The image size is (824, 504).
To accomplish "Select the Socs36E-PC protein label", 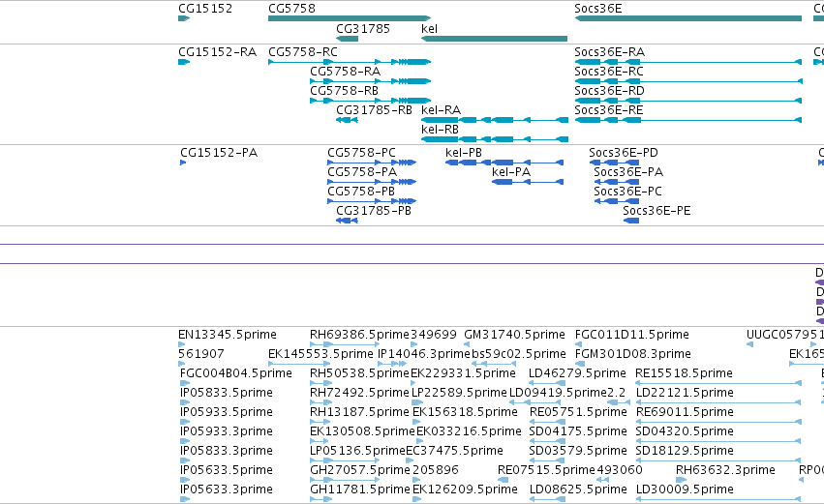I will [x=628, y=192].
